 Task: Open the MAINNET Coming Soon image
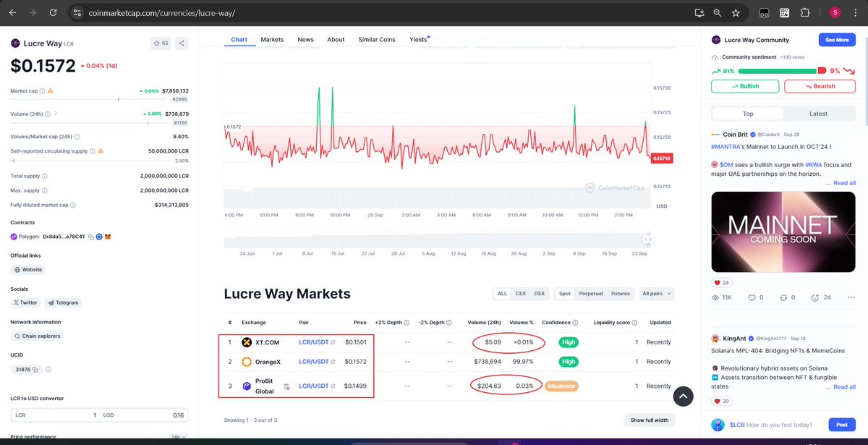tap(783, 232)
